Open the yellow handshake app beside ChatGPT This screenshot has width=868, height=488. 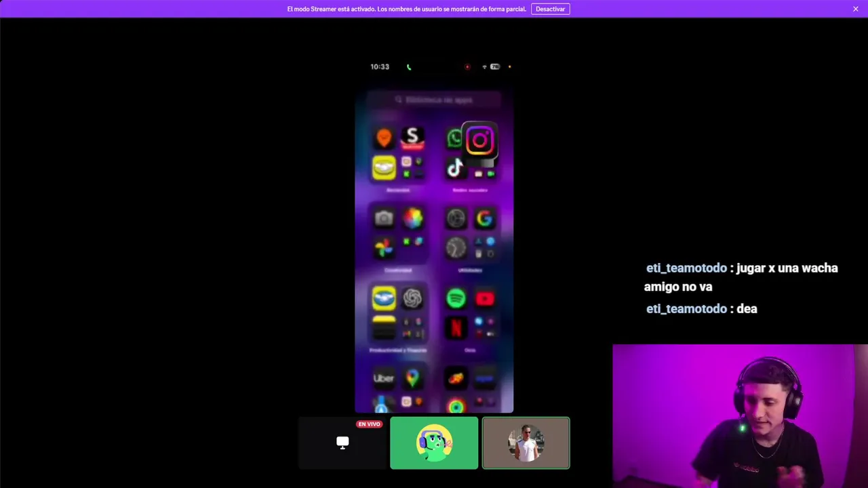pos(384,298)
